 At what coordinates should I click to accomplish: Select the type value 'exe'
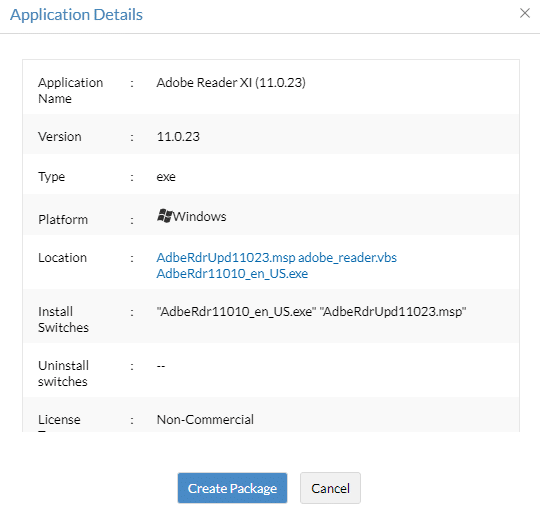click(166, 177)
